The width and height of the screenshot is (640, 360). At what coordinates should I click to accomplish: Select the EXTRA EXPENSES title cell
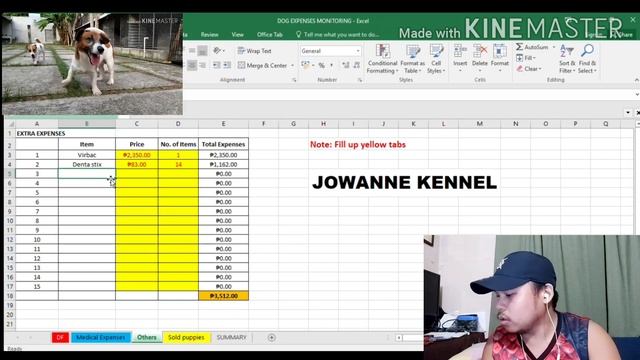point(37,133)
